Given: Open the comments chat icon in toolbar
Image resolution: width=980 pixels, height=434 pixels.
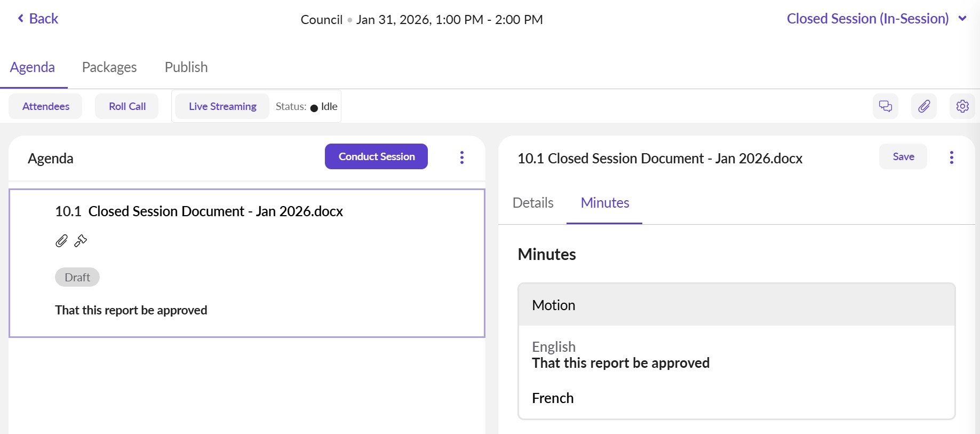Looking at the screenshot, I should [886, 106].
